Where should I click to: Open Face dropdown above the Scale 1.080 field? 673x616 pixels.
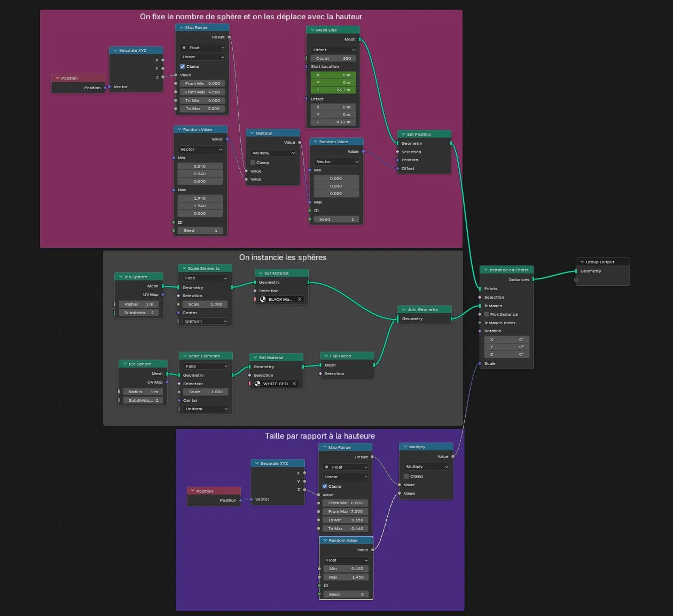(206, 366)
